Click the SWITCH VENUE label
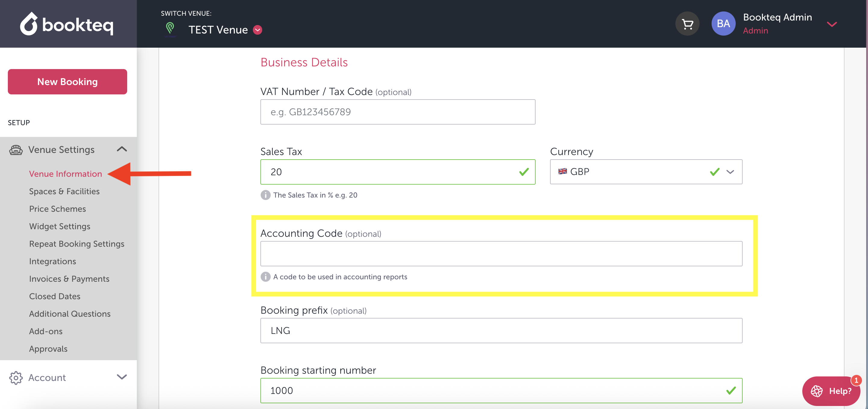 [x=186, y=14]
